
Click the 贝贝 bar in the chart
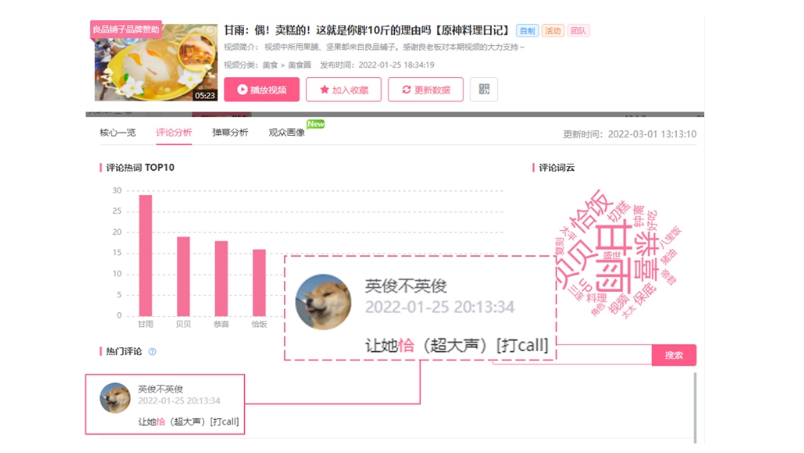[x=184, y=277]
